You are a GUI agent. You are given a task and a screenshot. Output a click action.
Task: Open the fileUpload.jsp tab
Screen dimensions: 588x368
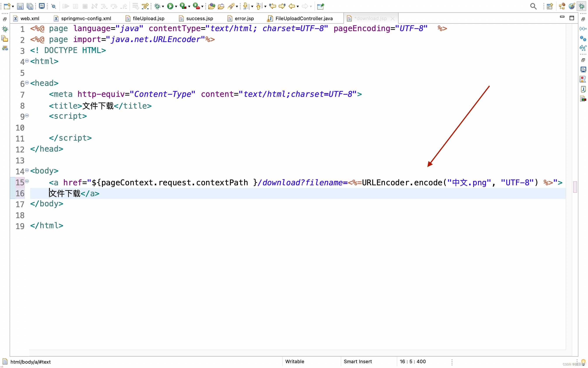pos(145,18)
